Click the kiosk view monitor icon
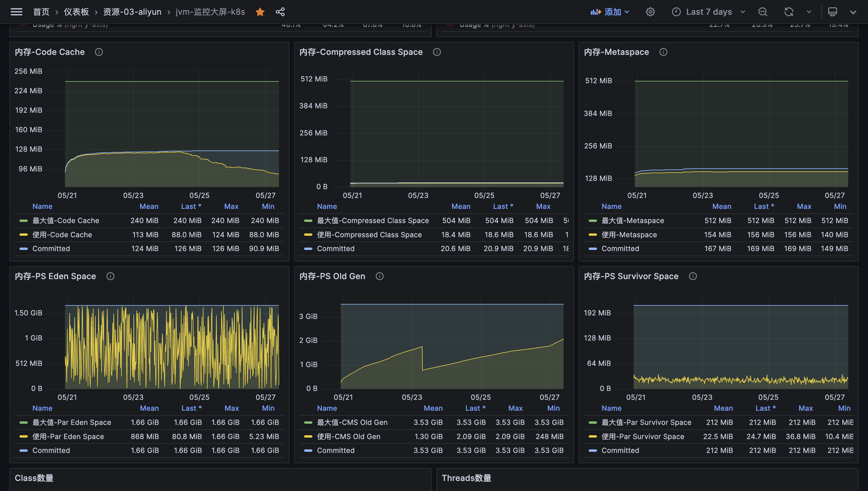This screenshot has height=491, width=868. 832,12
